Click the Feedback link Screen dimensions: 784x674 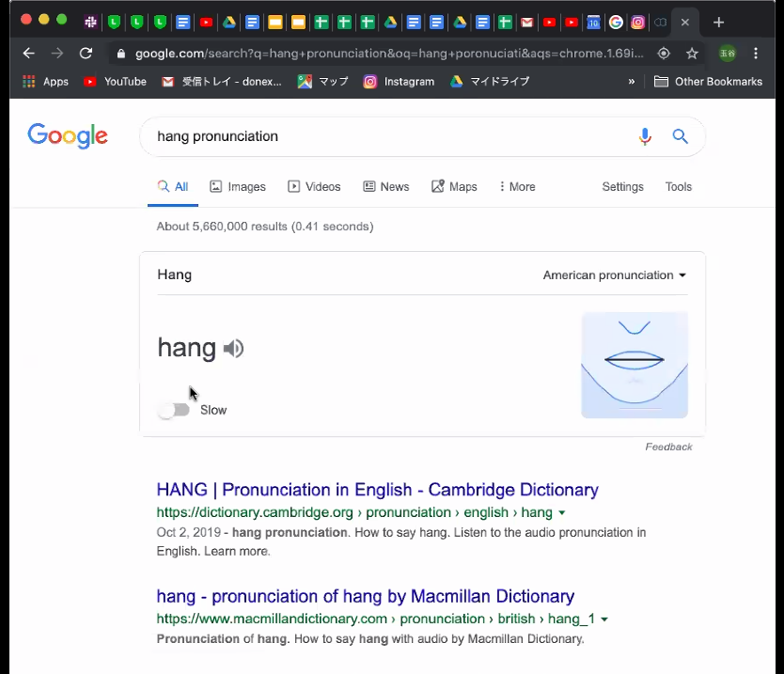pos(668,447)
